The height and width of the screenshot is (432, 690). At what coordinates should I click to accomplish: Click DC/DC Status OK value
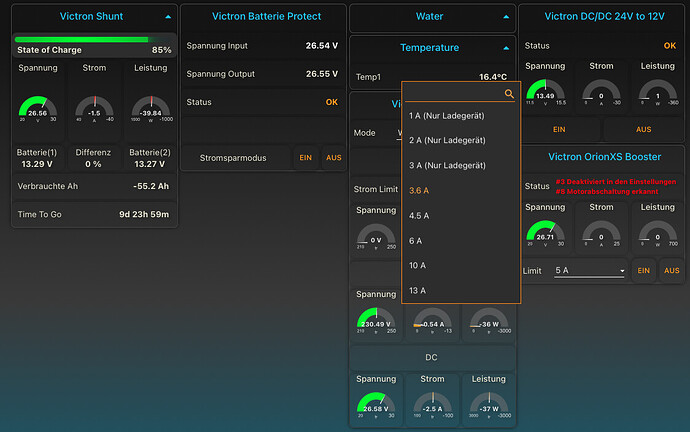pos(670,46)
